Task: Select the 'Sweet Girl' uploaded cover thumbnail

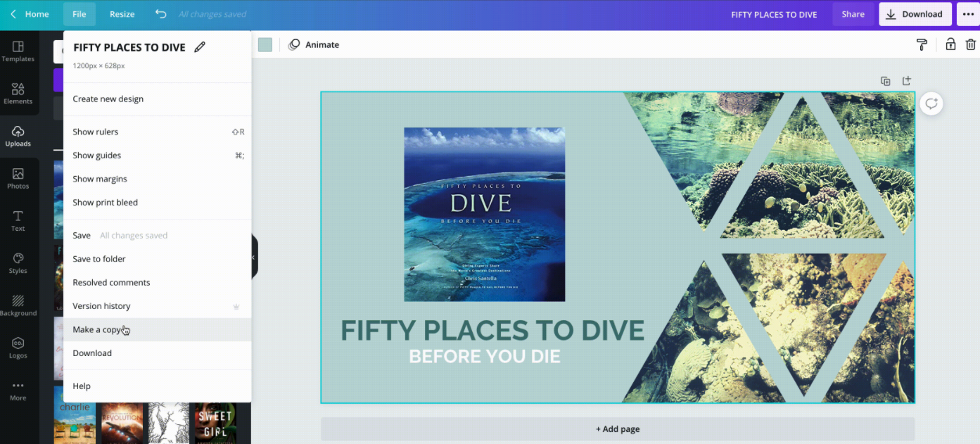Action: pyautogui.click(x=215, y=423)
